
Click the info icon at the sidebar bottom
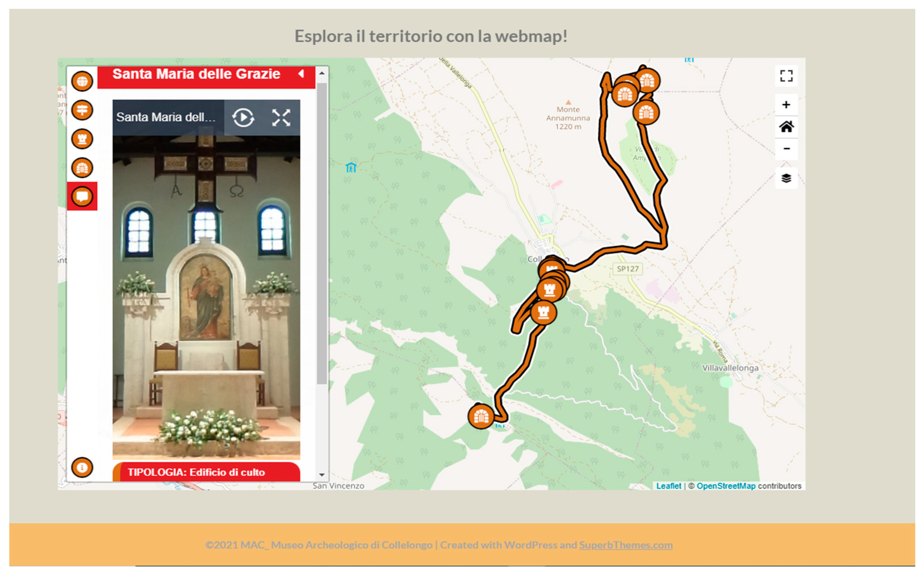click(82, 468)
